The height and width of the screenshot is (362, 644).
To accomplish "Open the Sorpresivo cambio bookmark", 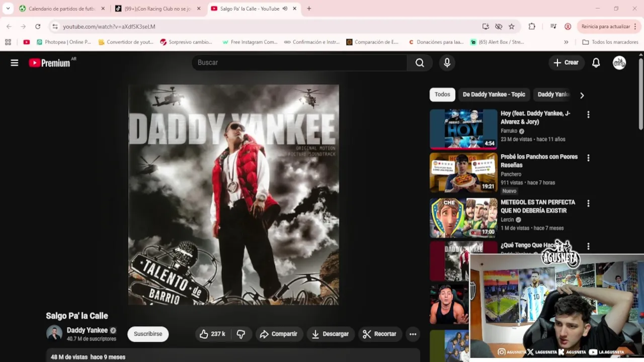I will coord(186,42).
